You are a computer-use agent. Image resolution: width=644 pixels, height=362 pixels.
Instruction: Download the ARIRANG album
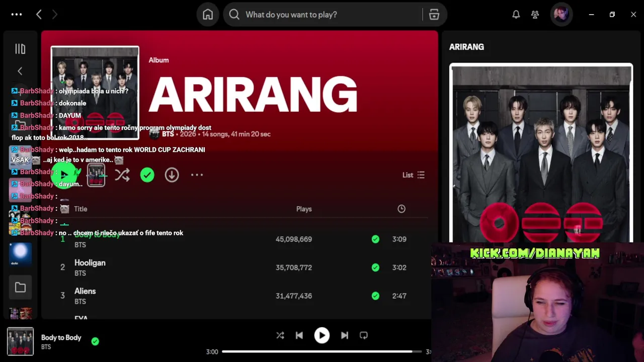(x=172, y=175)
